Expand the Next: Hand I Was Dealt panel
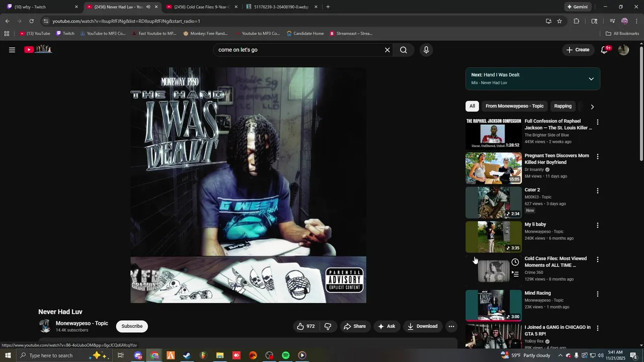Image resolution: width=644 pixels, height=362 pixels. pos(591,79)
